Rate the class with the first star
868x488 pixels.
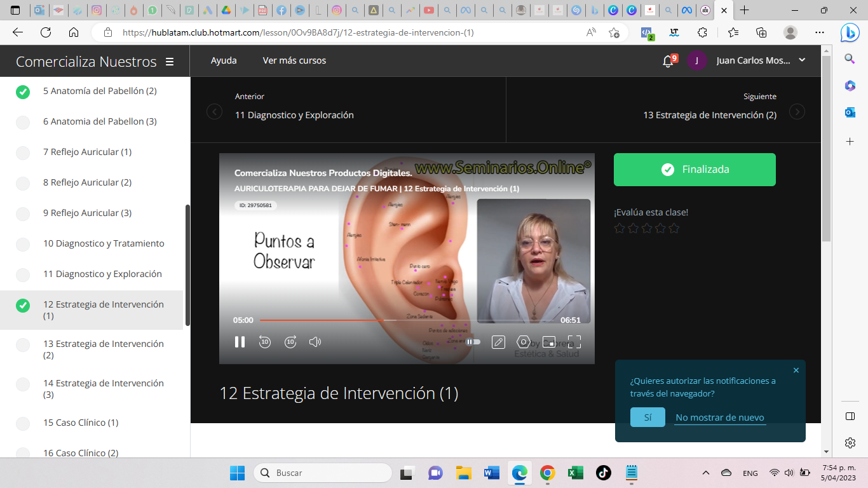coord(620,228)
